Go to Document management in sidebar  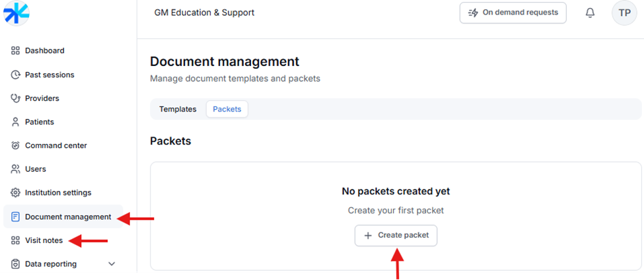coord(67,217)
